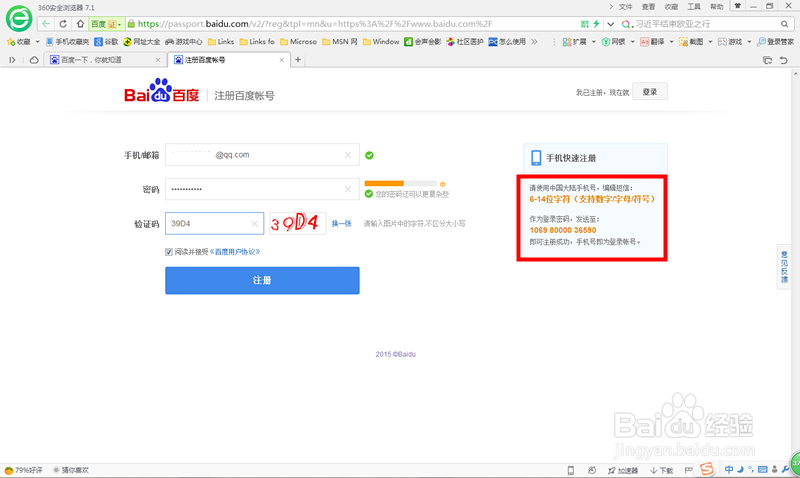Open the 文件 menu
The image size is (800, 478).
click(x=626, y=7)
